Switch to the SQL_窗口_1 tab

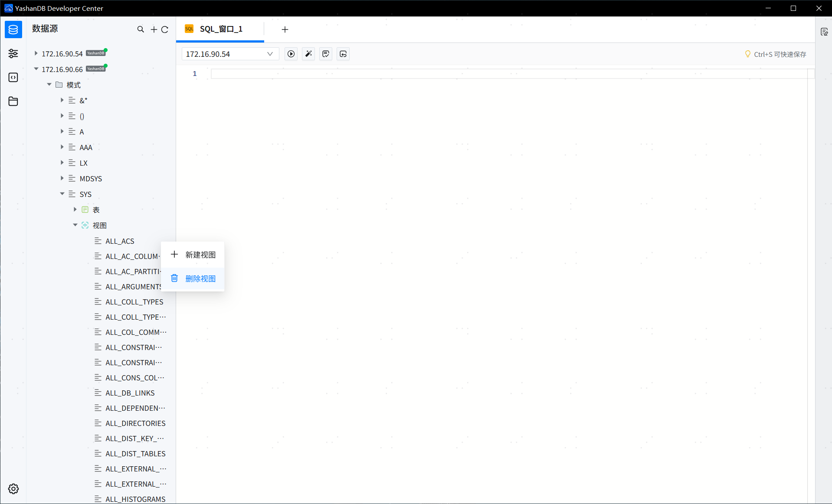(x=220, y=29)
